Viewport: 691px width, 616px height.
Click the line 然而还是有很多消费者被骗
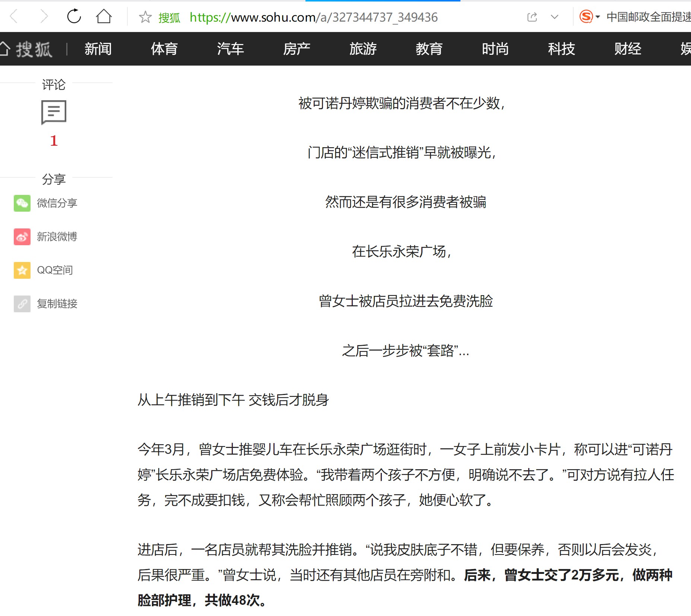[x=406, y=202]
